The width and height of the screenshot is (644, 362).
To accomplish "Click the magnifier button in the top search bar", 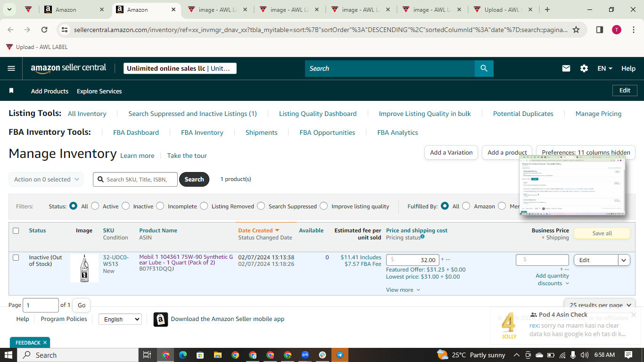I will tap(484, 68).
